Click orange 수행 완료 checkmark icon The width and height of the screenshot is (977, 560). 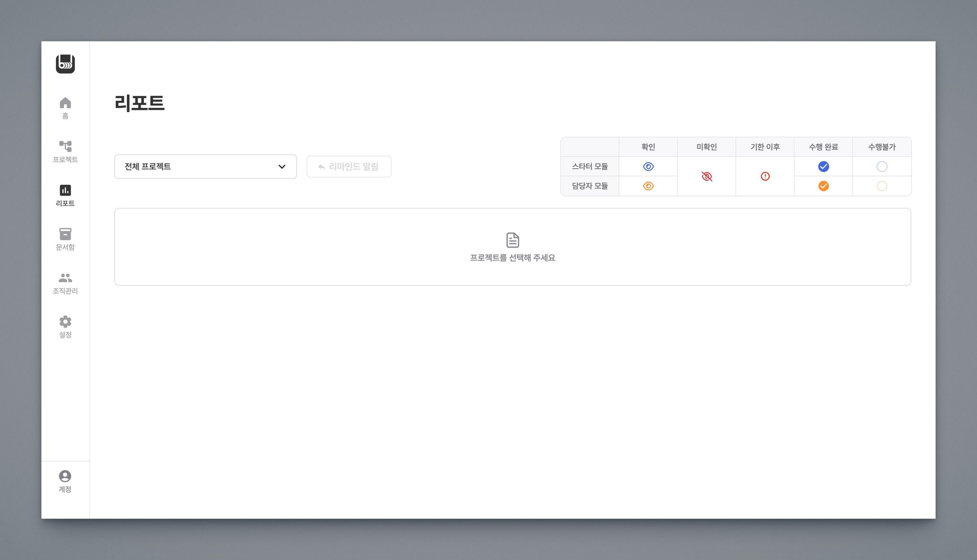tap(823, 186)
